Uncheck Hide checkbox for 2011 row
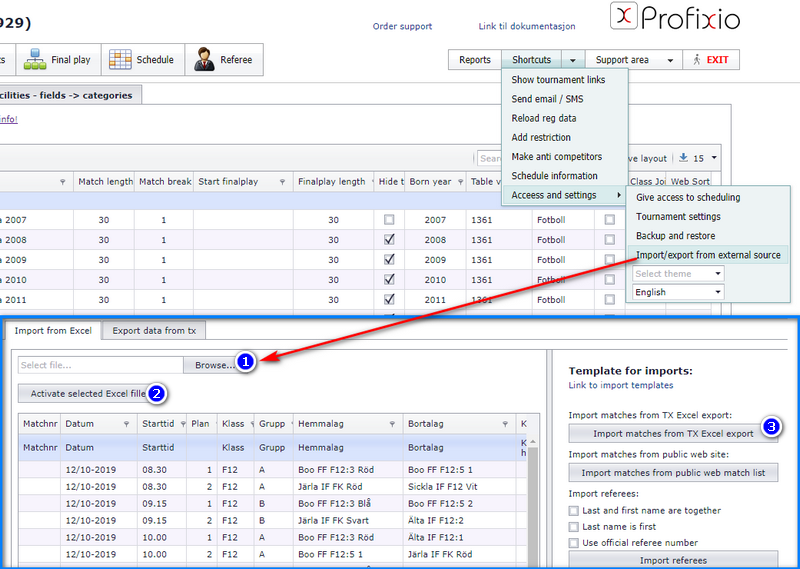 pyautogui.click(x=389, y=299)
